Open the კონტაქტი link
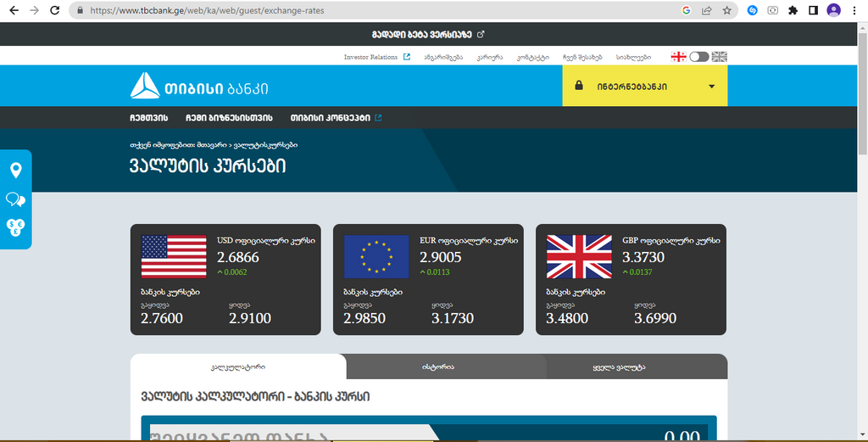This screenshot has height=442, width=868. [533, 57]
